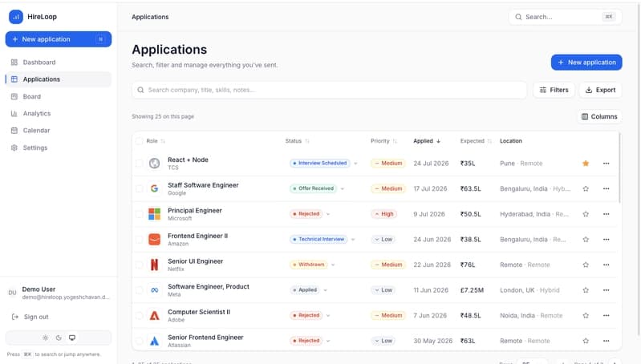Open Board in sidebar

pyautogui.click(x=58, y=96)
